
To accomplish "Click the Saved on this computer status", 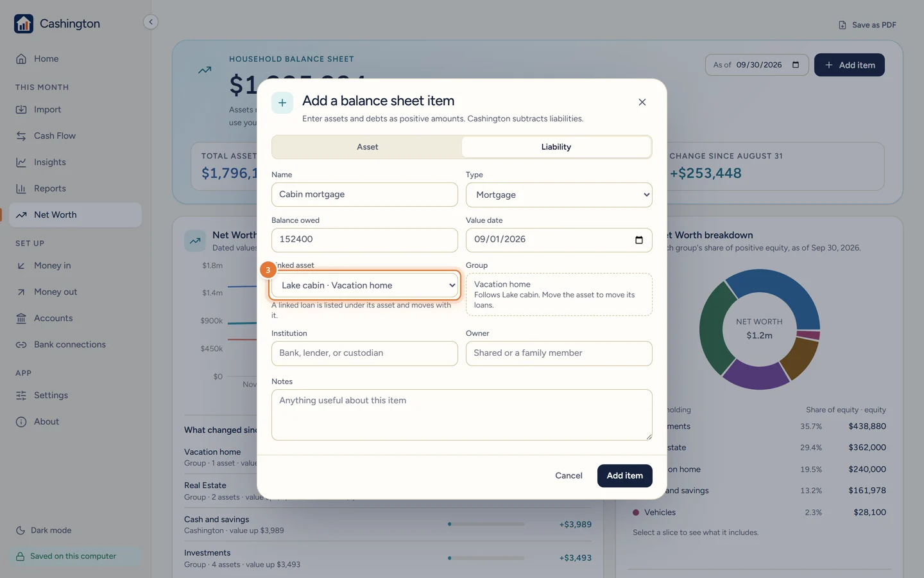I will (x=76, y=556).
